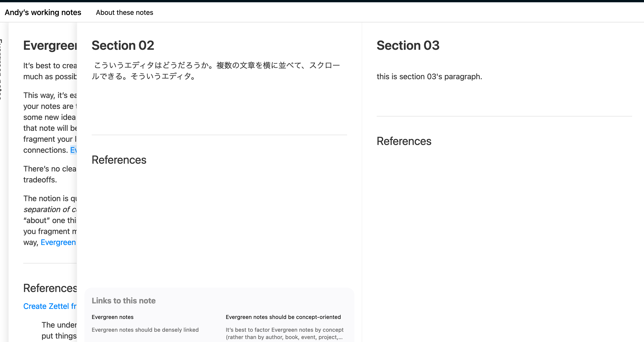This screenshot has width=644, height=342.
Task: Click highlighted blue link after 'connections.'
Action: [73, 150]
